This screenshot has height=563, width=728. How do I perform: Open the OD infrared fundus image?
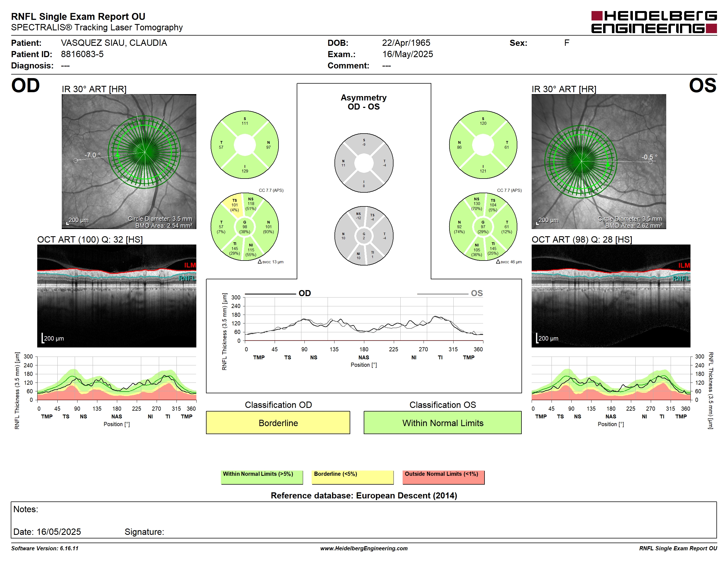(x=129, y=161)
